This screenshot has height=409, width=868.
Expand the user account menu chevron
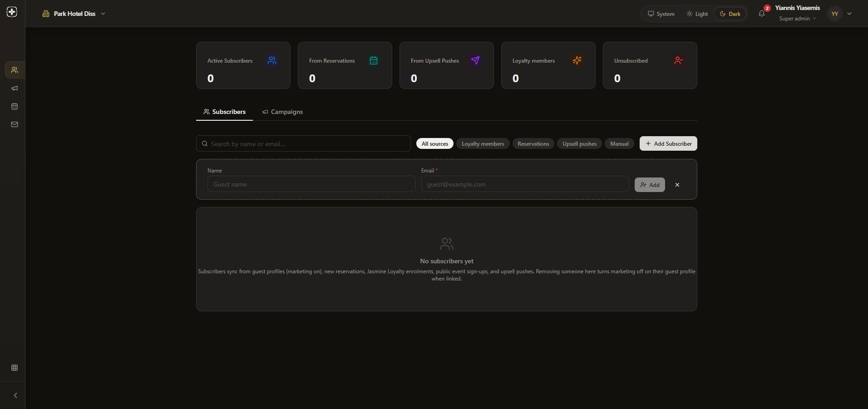tap(849, 14)
